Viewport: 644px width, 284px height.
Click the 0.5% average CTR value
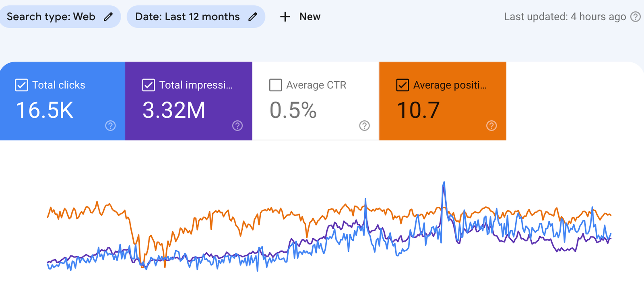click(293, 110)
